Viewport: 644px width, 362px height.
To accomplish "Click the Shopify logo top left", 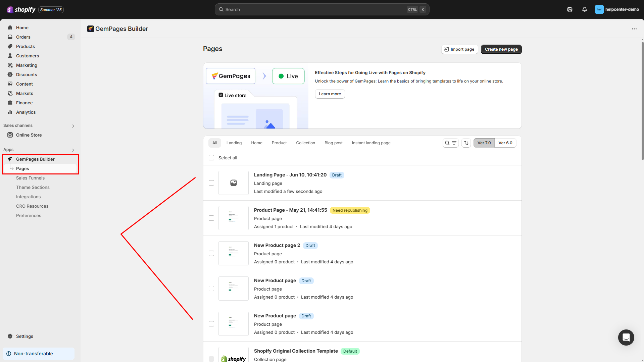I will [x=10, y=9].
